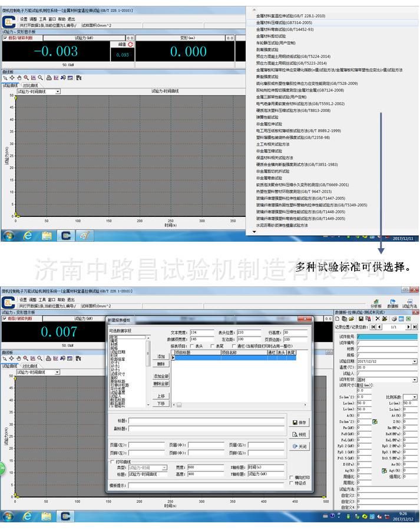Go to previous record arrow beside 1/1

(379, 327)
